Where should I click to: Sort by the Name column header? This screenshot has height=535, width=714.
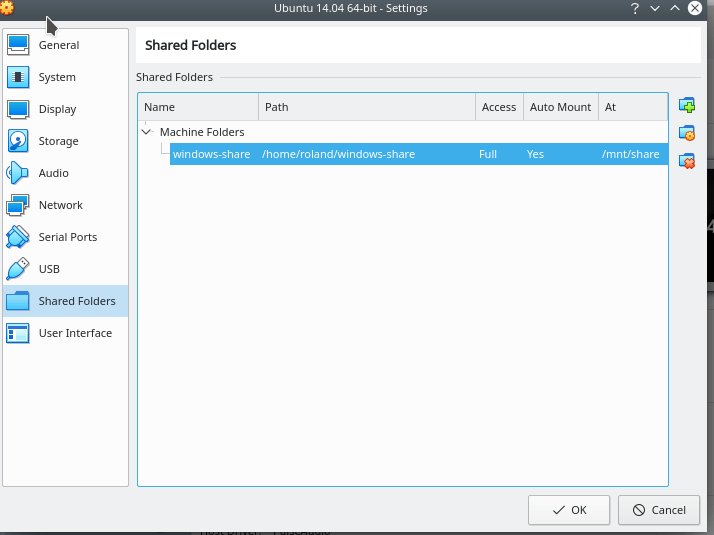click(x=198, y=107)
